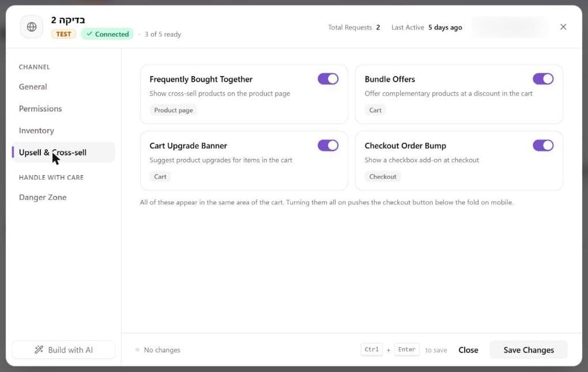Click Save Changes

[x=529, y=350]
